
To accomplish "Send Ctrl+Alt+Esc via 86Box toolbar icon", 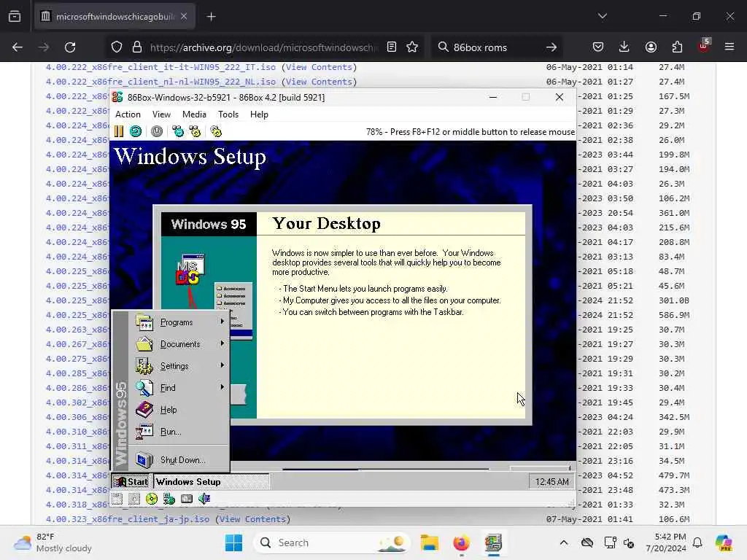I will click(195, 131).
